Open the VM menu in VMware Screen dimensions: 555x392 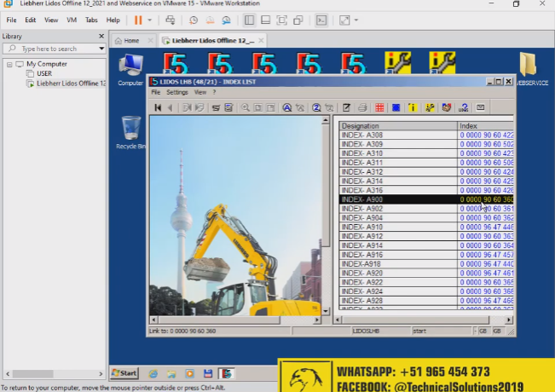72,20
